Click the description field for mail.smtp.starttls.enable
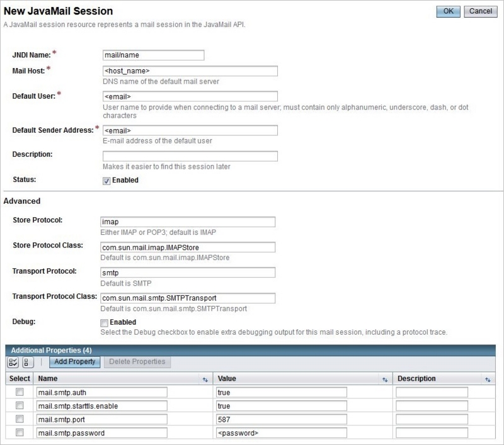This screenshot has width=504, height=445. tap(432, 406)
